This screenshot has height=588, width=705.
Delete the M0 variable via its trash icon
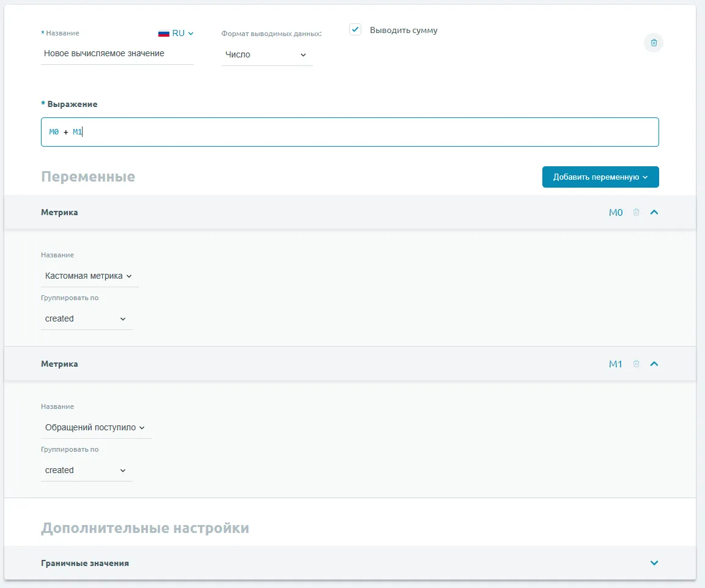(636, 212)
